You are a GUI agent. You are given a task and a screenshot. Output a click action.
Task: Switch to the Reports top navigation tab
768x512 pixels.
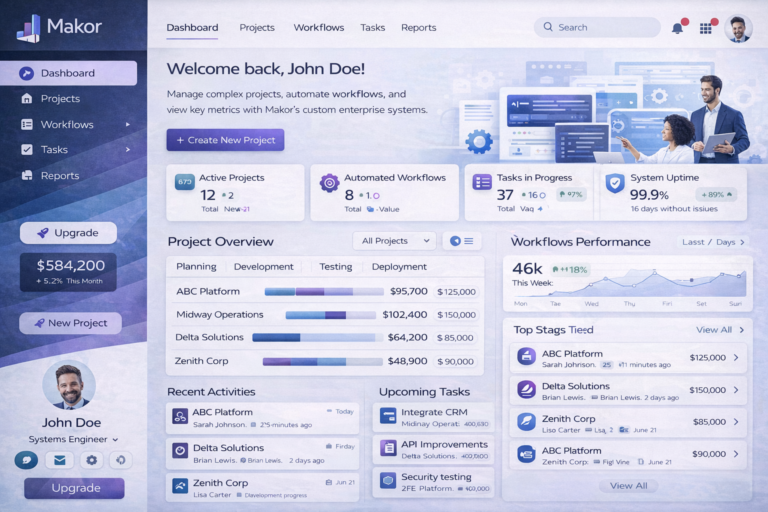[x=418, y=28]
